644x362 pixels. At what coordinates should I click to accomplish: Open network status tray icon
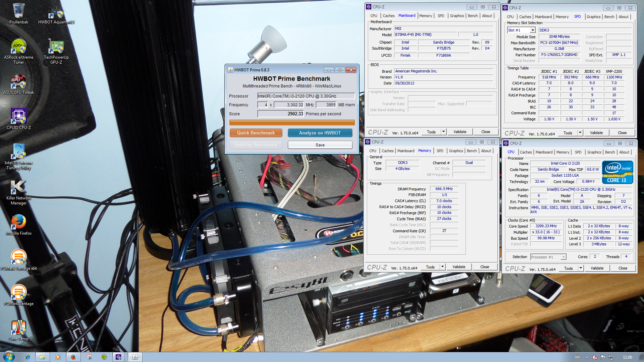pos(611,357)
